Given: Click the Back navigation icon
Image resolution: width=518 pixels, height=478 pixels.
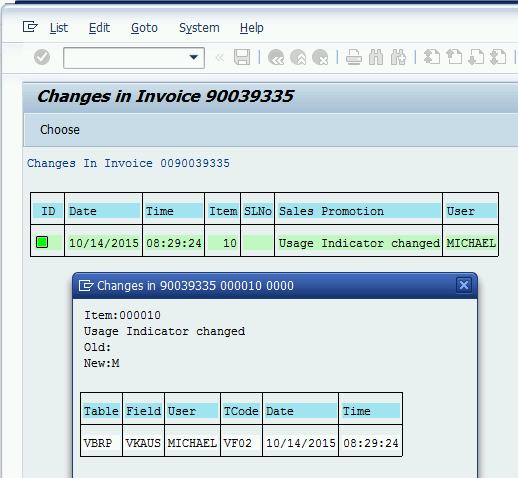Looking at the screenshot, I should (x=276, y=57).
